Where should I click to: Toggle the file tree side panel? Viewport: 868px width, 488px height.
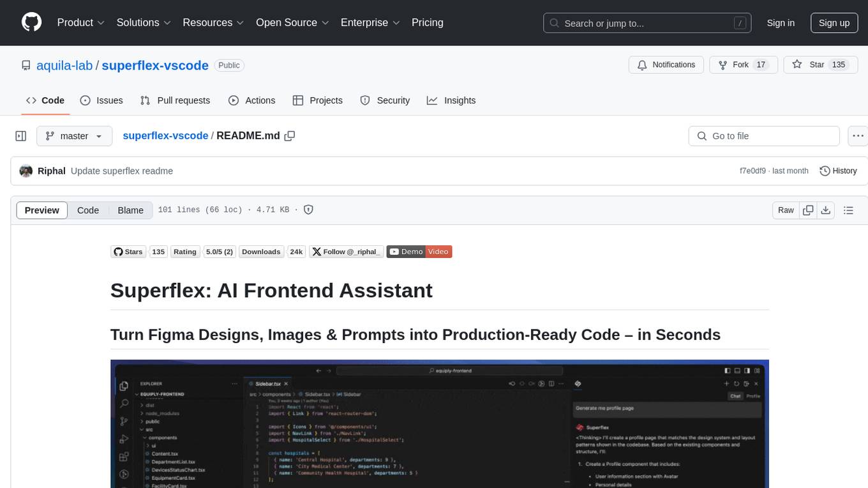click(21, 136)
